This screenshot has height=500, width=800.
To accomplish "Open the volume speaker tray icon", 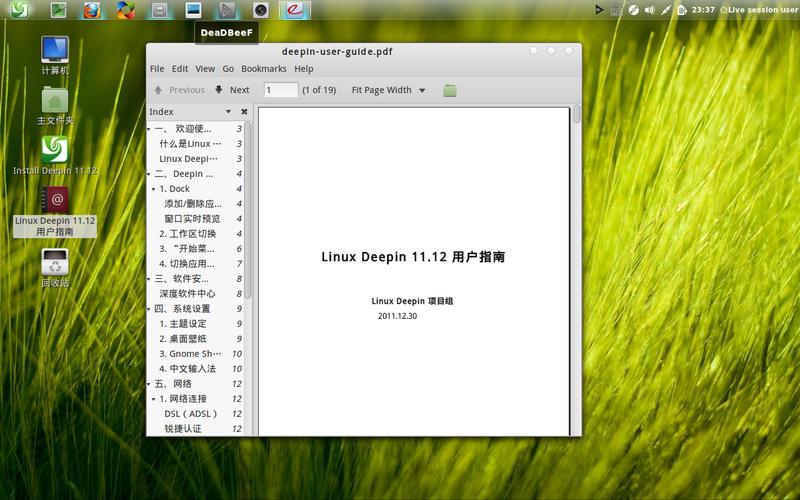I will [x=649, y=10].
